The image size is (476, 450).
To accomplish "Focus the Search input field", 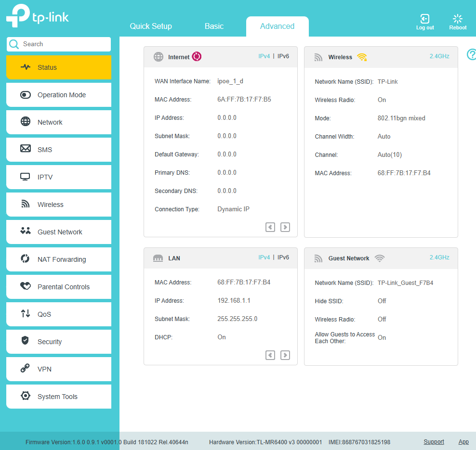I will pos(59,44).
